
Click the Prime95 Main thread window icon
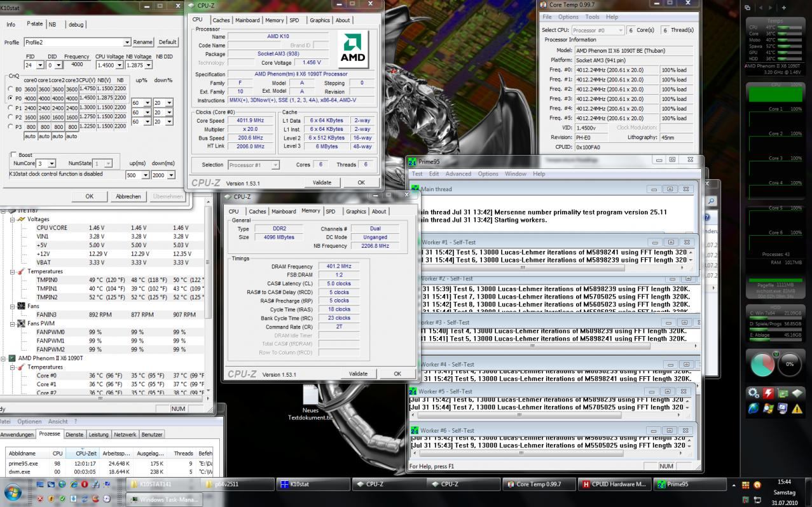[x=415, y=189]
